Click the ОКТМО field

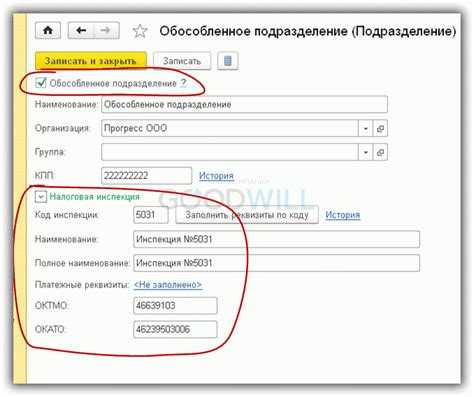(175, 306)
